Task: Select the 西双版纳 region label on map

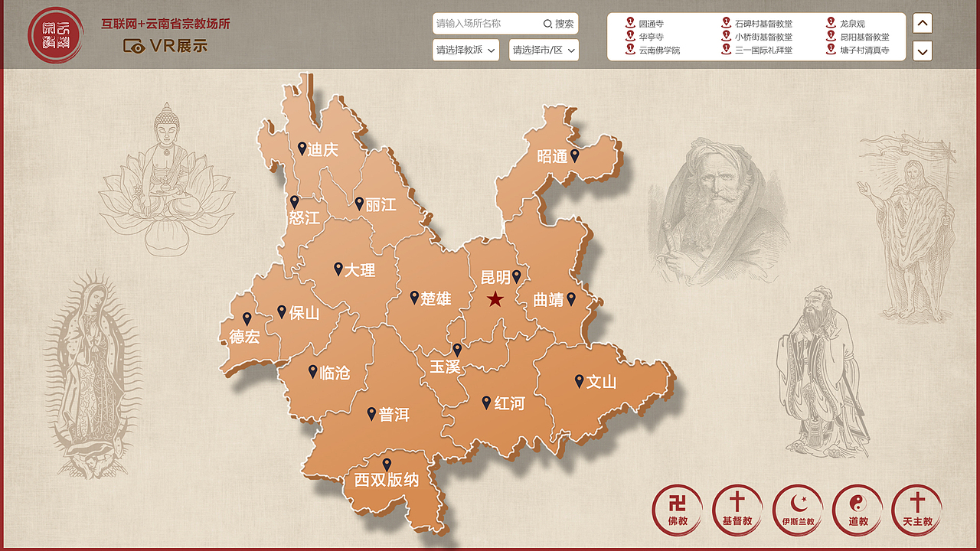Action: [387, 481]
